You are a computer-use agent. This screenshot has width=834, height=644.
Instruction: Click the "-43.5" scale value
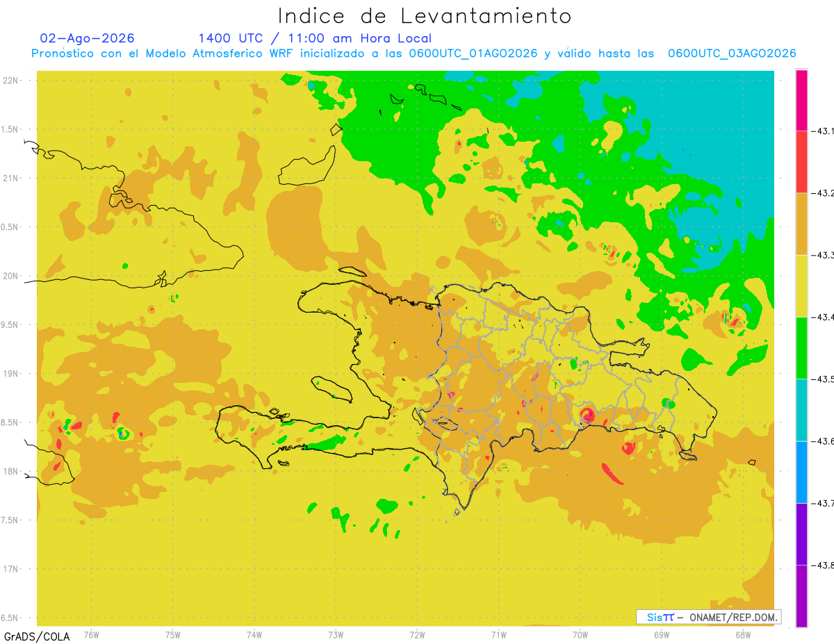822,379
